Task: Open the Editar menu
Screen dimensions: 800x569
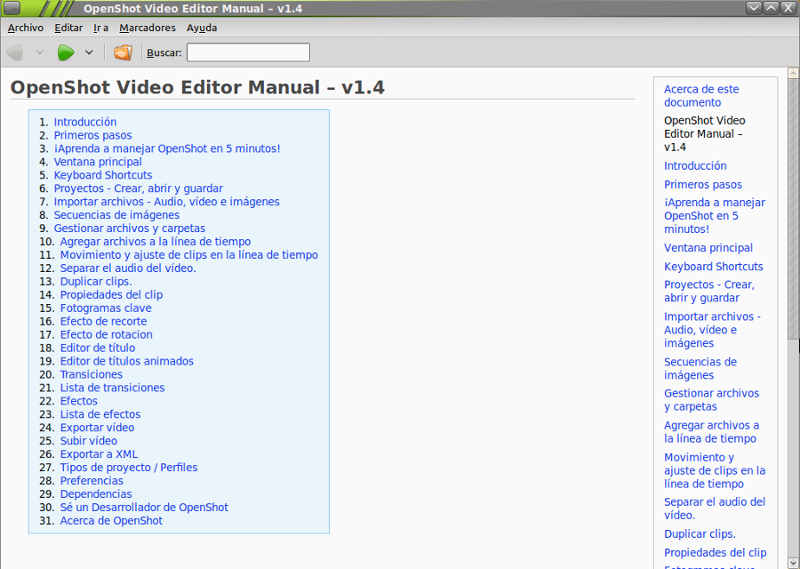Action: pos(68,28)
